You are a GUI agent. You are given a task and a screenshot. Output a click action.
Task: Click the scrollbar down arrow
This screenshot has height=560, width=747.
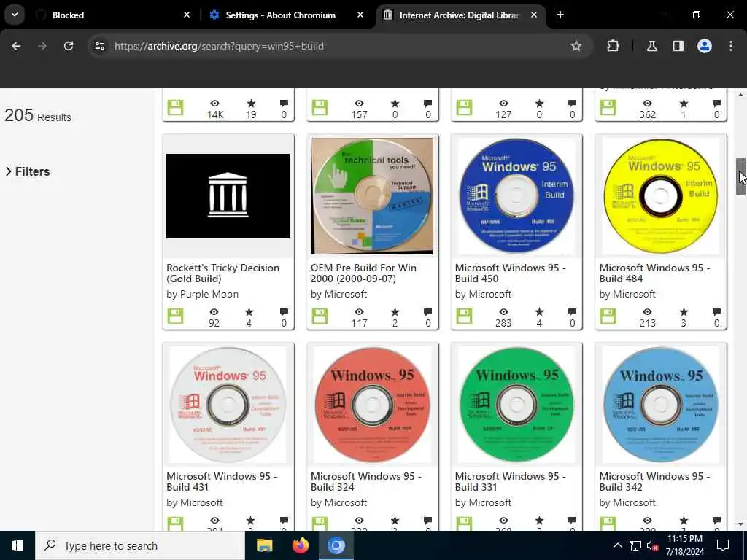pos(740,524)
